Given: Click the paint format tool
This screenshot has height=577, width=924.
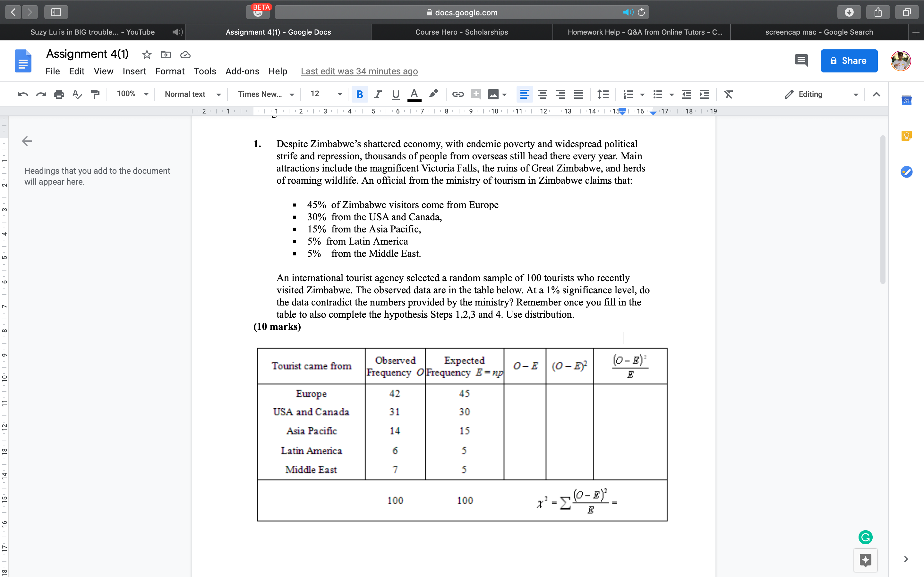Looking at the screenshot, I should pyautogui.click(x=95, y=94).
